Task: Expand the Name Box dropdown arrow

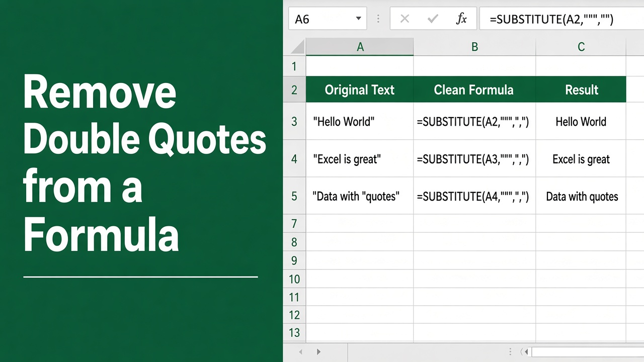Action: point(358,19)
